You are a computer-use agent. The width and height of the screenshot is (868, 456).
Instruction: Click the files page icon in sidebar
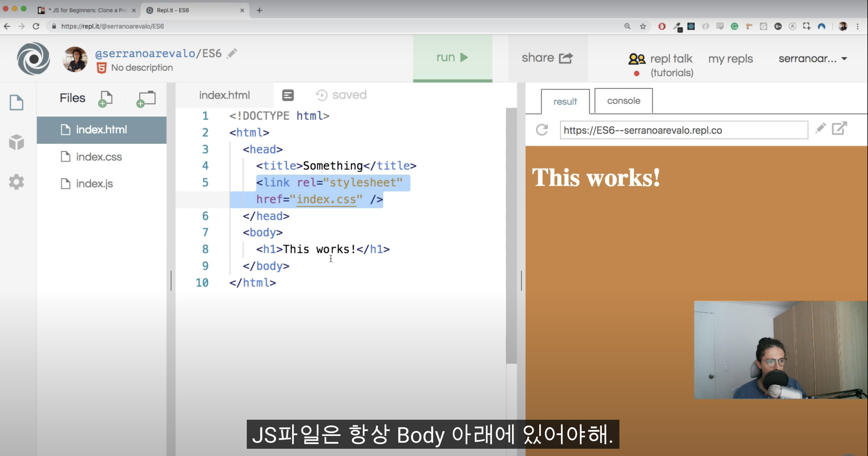point(16,103)
